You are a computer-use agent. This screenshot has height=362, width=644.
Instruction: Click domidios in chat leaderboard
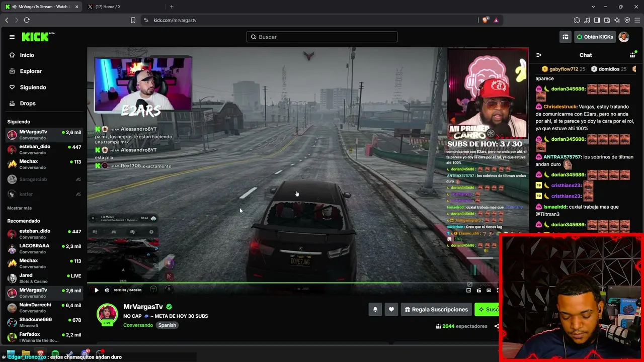coord(609,69)
